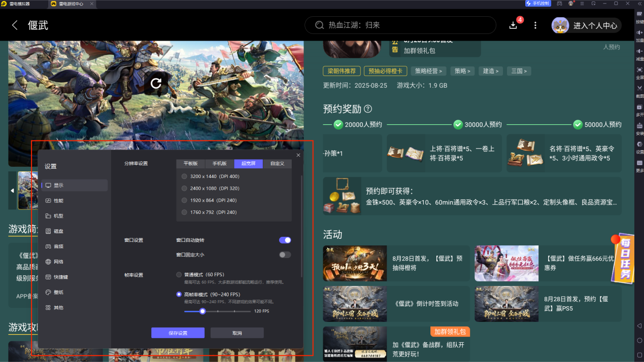Open the 显示 display settings section

[75, 186]
